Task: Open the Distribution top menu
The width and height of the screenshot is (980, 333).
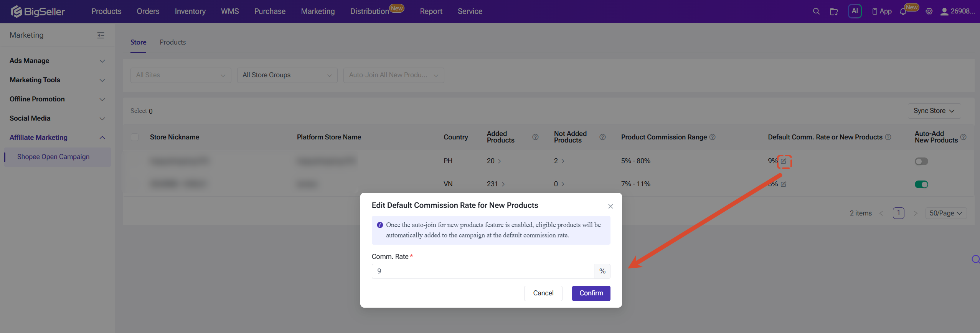Action: pyautogui.click(x=370, y=12)
